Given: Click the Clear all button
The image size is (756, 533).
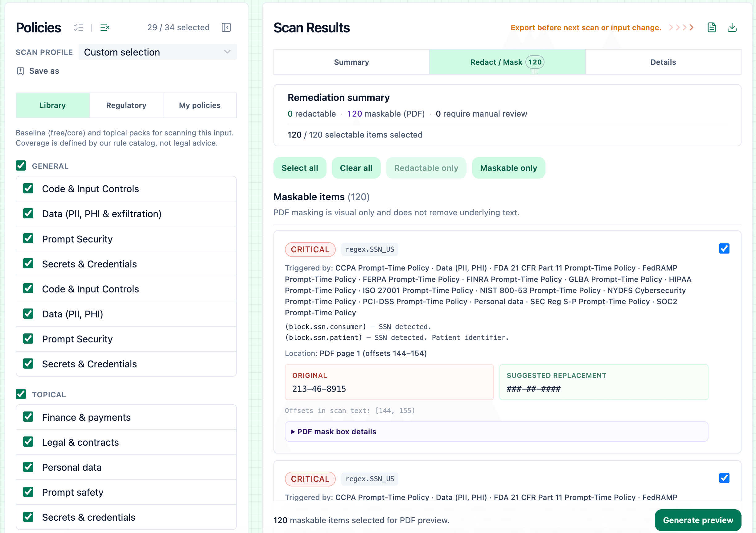Looking at the screenshot, I should (x=355, y=168).
